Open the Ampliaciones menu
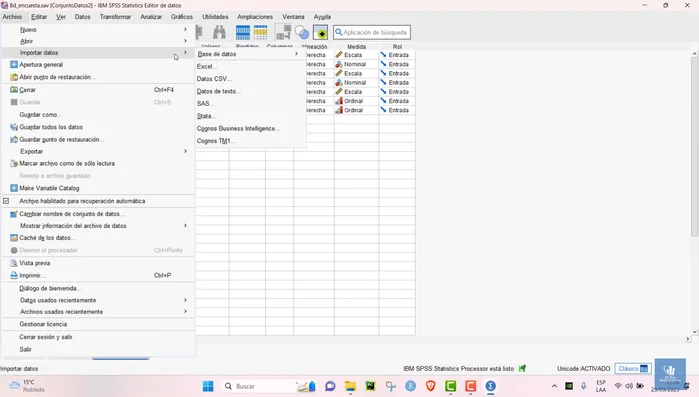The image size is (699, 397). pos(255,16)
